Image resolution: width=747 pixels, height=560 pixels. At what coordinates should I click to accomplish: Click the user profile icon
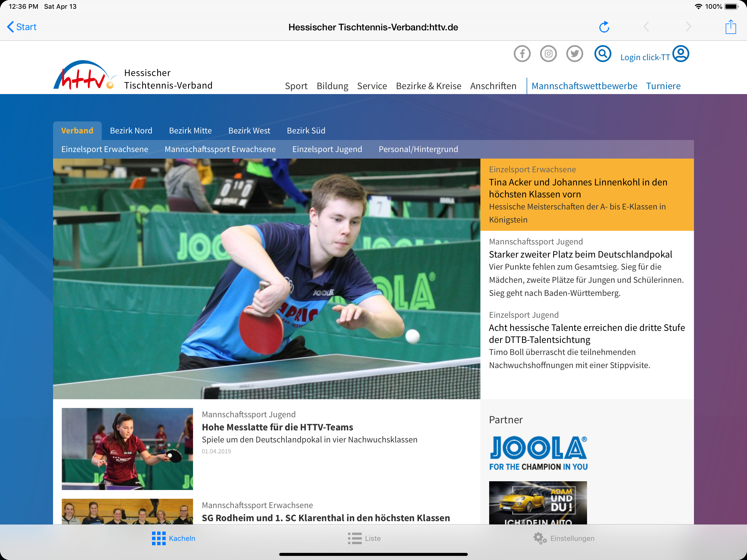click(681, 54)
